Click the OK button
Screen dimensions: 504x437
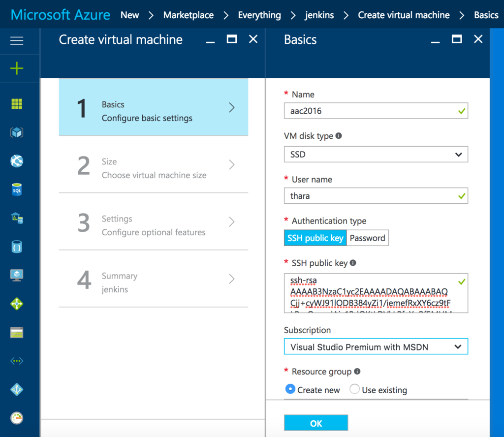pos(316,423)
